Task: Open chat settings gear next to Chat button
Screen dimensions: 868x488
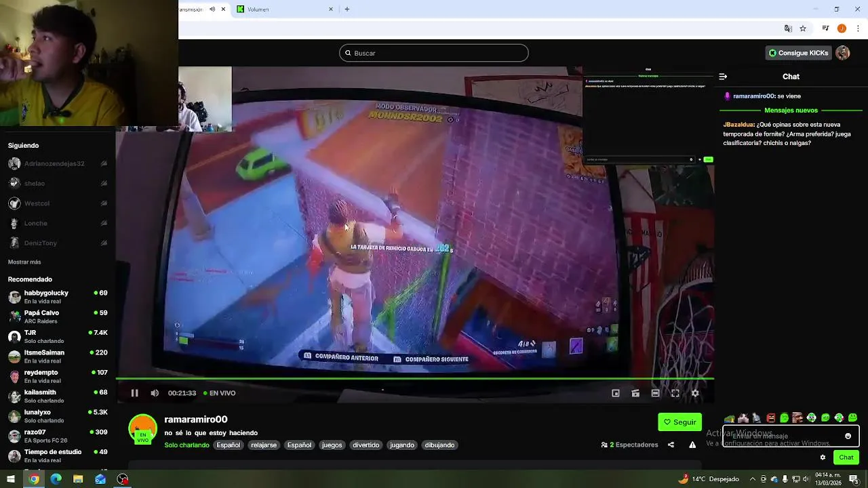Action: (823, 457)
